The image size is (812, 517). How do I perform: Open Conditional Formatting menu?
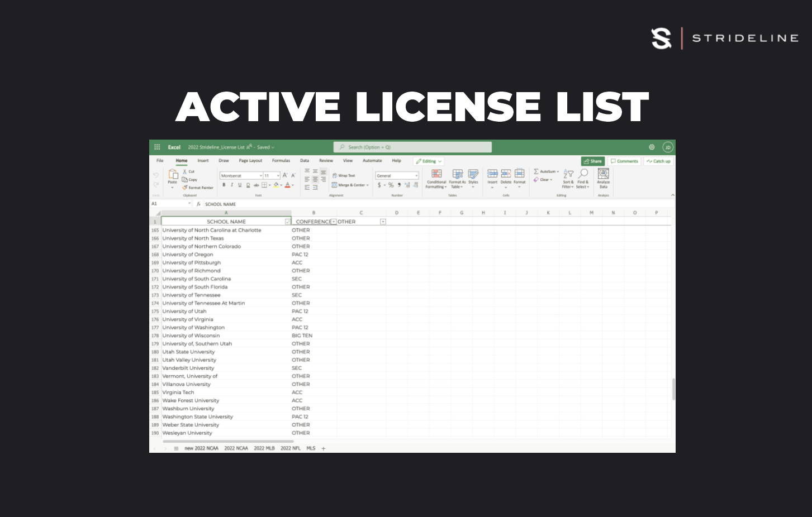pos(436,179)
